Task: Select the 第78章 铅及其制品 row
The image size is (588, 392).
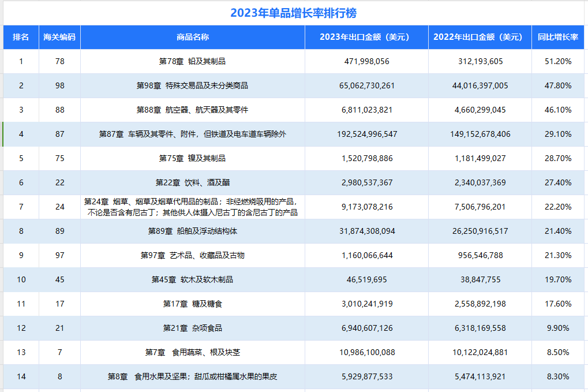Action: 193,61
